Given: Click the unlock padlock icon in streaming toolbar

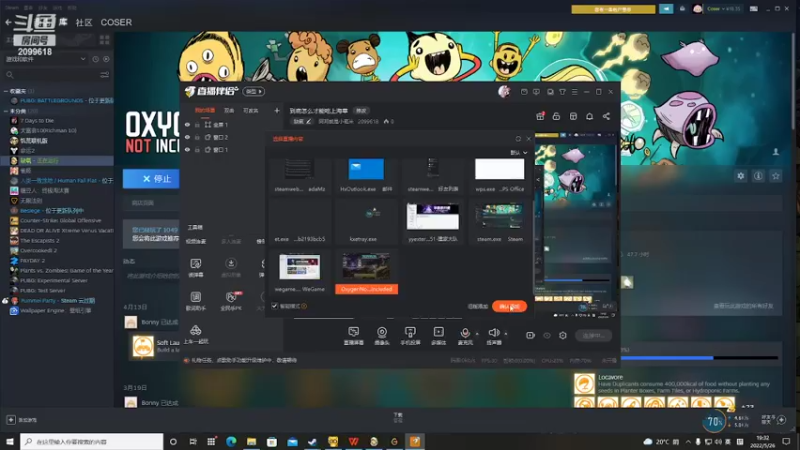Looking at the screenshot, I should click(556, 116).
